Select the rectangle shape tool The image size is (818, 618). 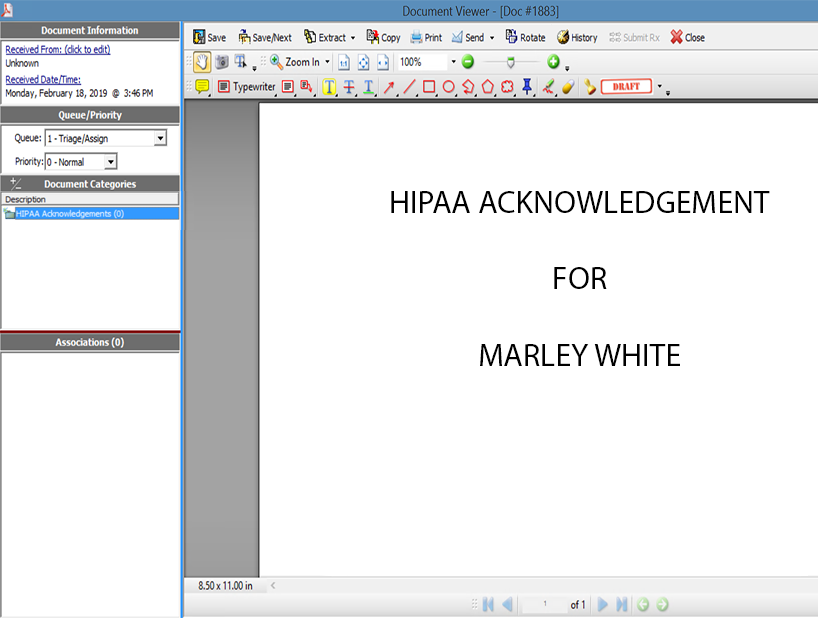(x=429, y=87)
